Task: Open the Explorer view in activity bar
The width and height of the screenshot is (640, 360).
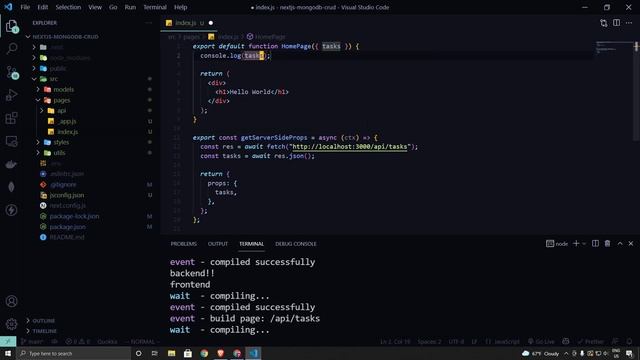Action: (x=11, y=27)
